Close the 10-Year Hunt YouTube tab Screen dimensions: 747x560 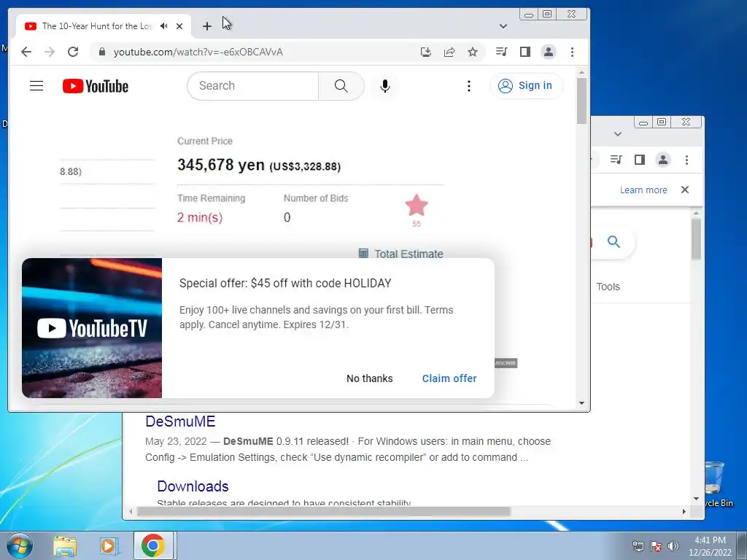click(x=179, y=26)
